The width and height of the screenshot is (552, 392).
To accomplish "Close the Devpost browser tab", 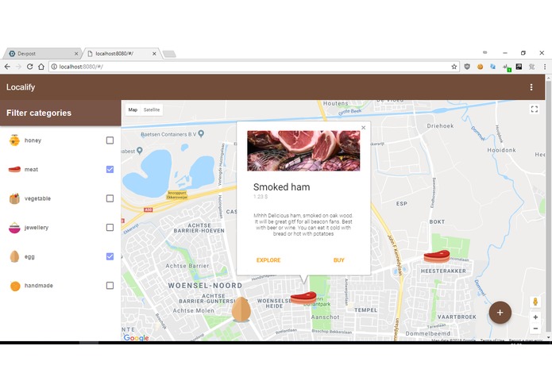I will pyautogui.click(x=76, y=54).
